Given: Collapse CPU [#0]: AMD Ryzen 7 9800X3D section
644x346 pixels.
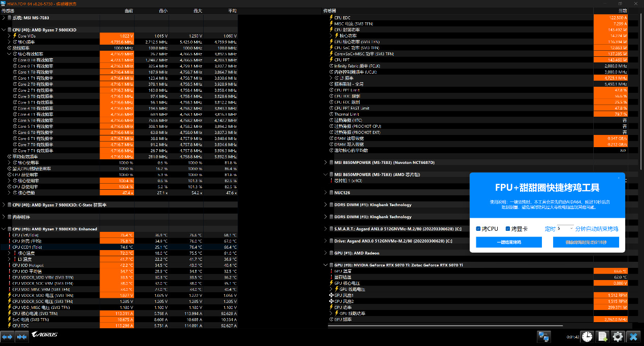Looking at the screenshot, I should tap(4, 30).
